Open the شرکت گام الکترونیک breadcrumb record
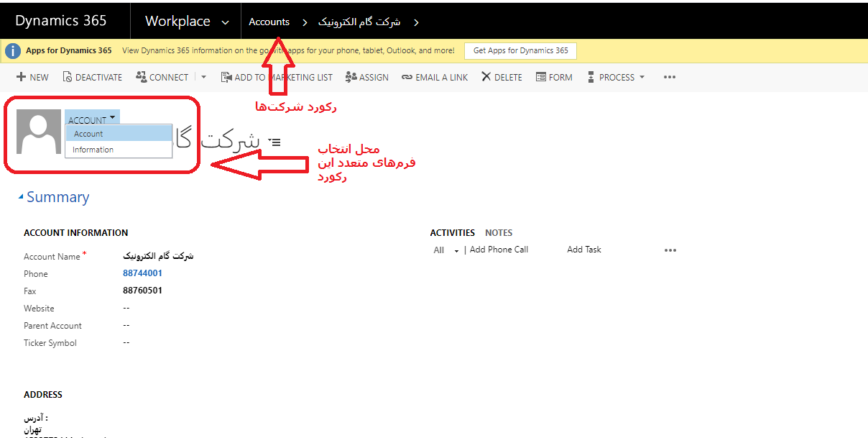 coord(359,22)
